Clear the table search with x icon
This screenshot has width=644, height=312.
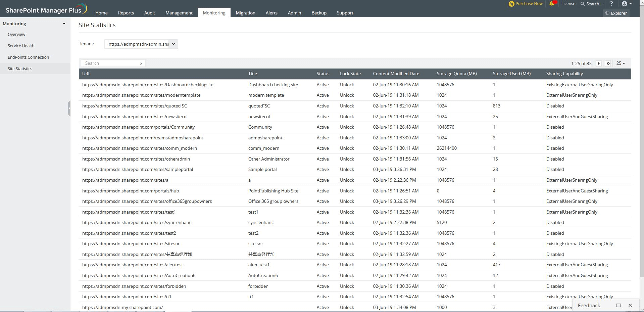coord(141,63)
